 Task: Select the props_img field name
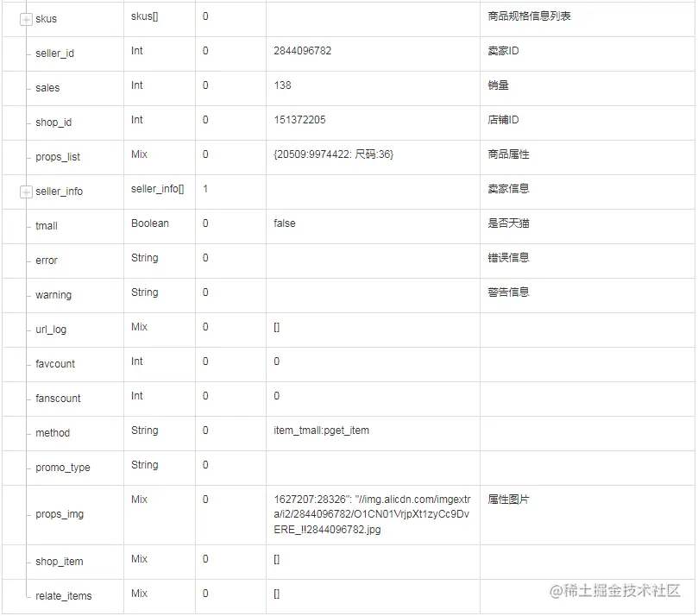point(60,514)
